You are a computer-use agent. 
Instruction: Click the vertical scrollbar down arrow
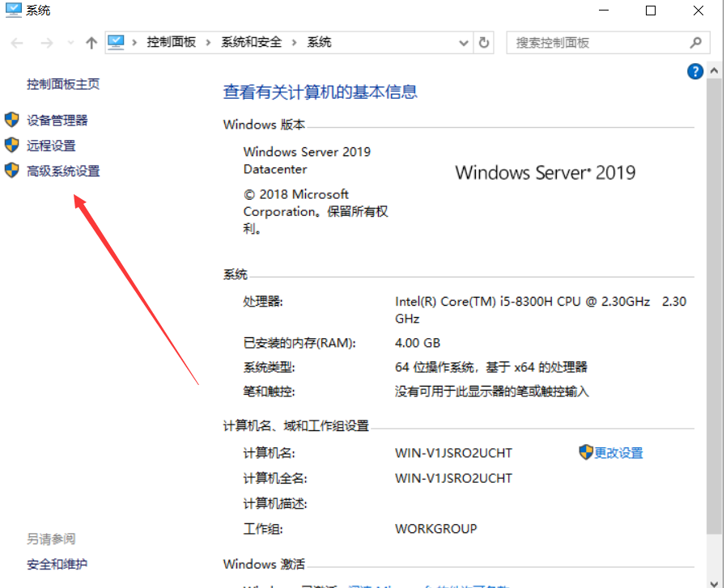coord(714,582)
